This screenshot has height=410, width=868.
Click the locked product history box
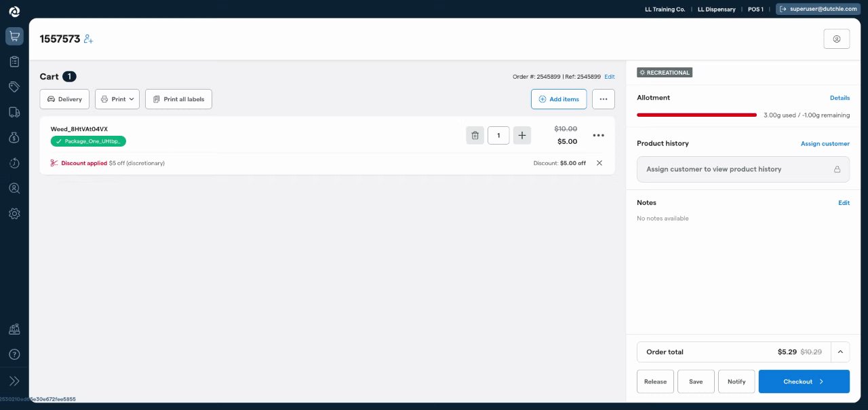[x=743, y=169]
